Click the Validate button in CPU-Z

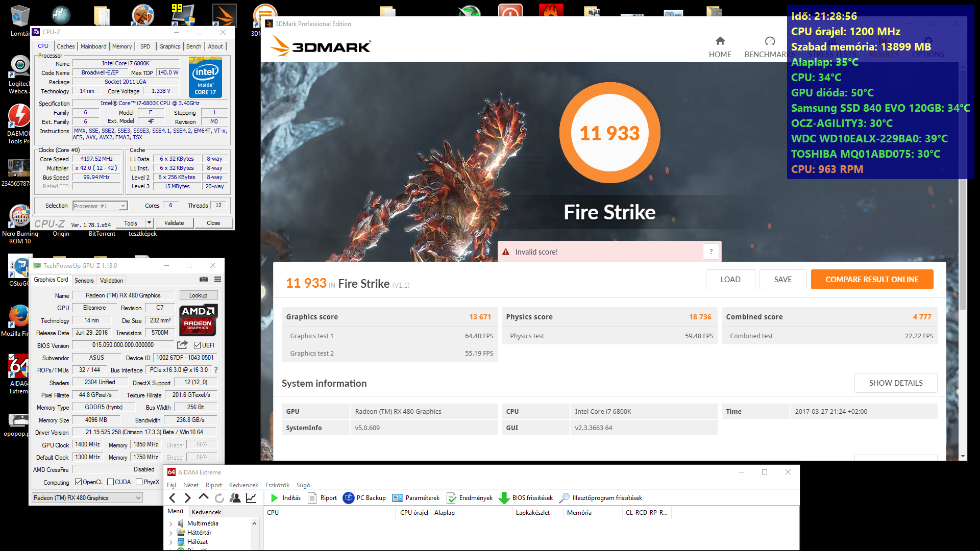click(x=174, y=223)
